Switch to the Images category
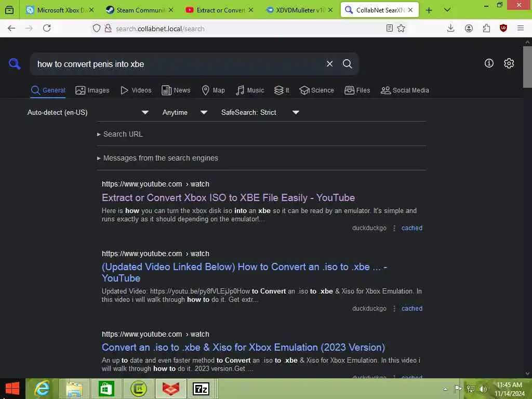532x399 pixels. pyautogui.click(x=92, y=90)
